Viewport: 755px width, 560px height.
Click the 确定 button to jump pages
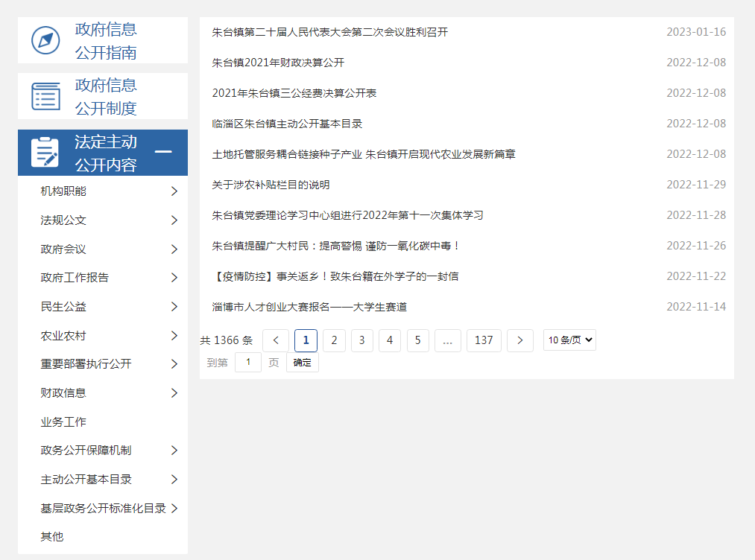coord(303,363)
